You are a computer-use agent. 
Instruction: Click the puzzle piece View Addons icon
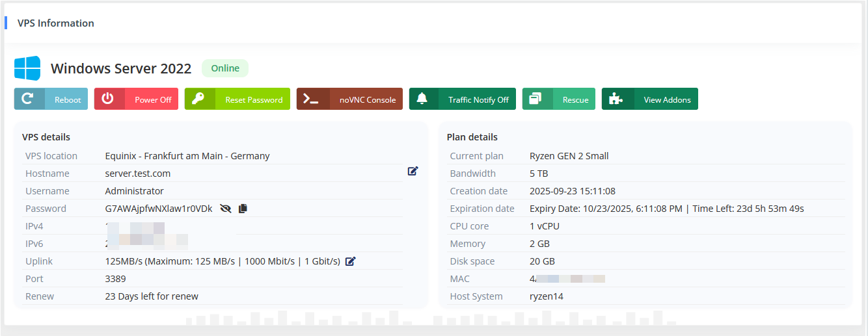pyautogui.click(x=616, y=99)
